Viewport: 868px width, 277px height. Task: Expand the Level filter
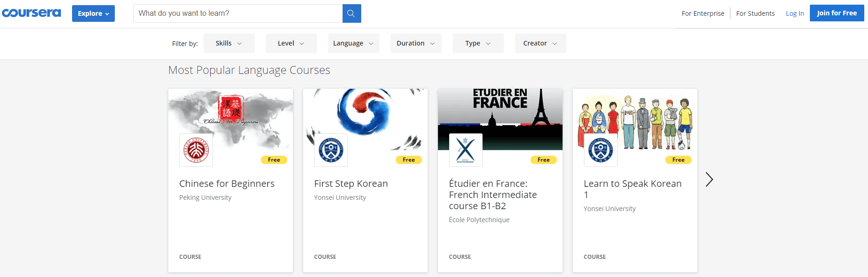(x=292, y=43)
